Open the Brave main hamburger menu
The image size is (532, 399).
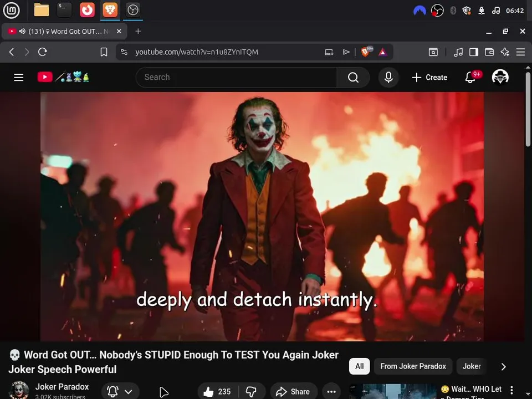click(520, 52)
